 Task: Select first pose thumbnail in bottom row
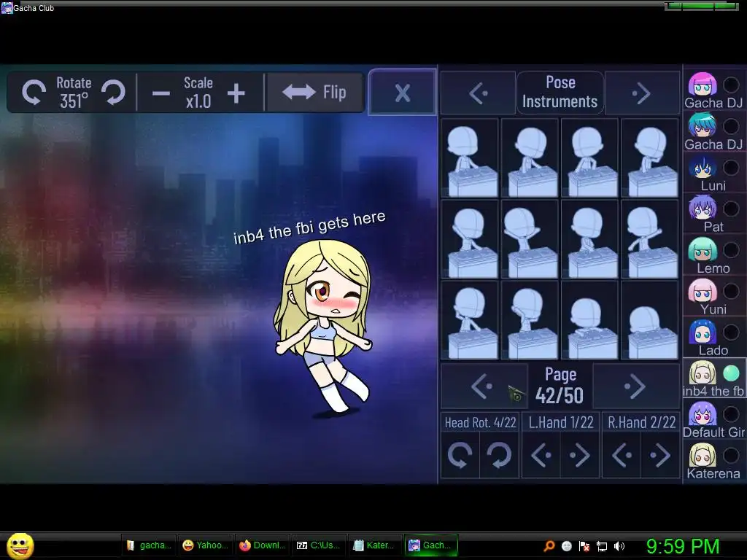470,320
